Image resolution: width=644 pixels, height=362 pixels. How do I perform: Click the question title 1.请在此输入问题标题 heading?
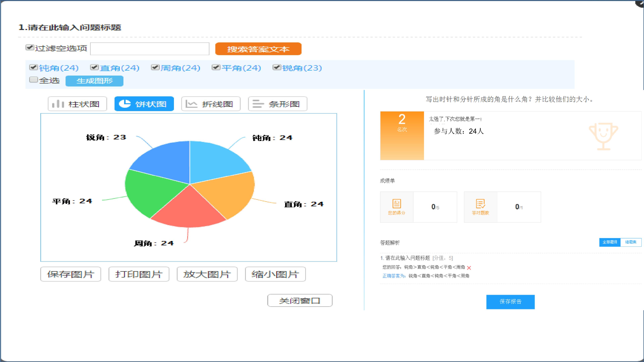[x=70, y=27]
